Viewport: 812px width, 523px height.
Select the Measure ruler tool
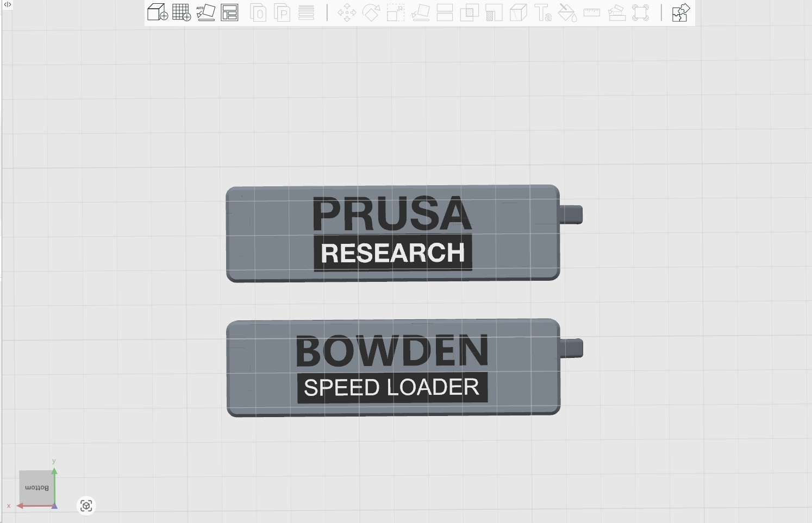click(592, 12)
